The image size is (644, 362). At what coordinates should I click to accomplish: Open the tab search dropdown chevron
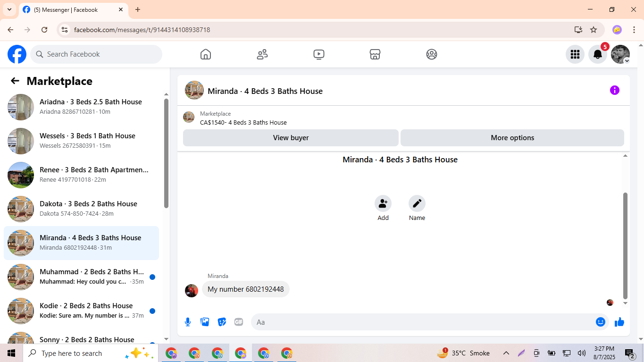[x=9, y=9]
